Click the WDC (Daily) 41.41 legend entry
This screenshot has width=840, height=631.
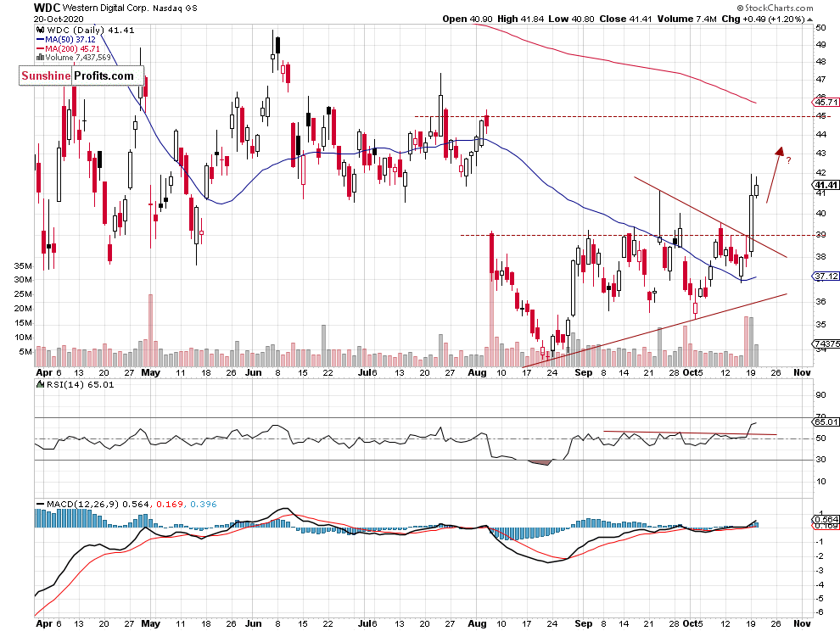pyautogui.click(x=91, y=30)
